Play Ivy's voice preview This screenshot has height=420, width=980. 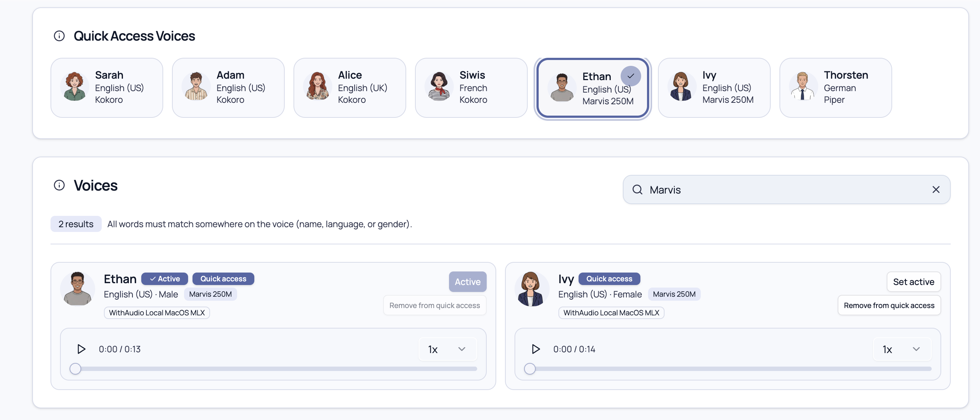tap(536, 349)
